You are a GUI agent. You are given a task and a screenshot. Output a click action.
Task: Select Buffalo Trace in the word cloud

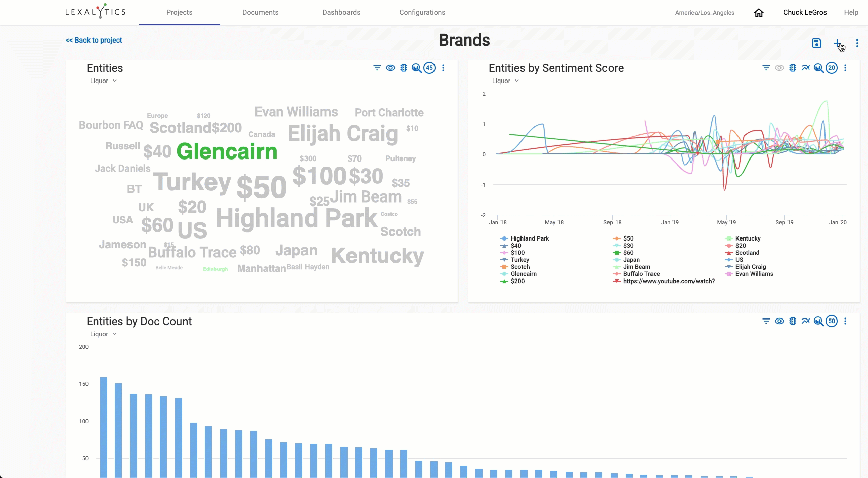[x=192, y=252]
